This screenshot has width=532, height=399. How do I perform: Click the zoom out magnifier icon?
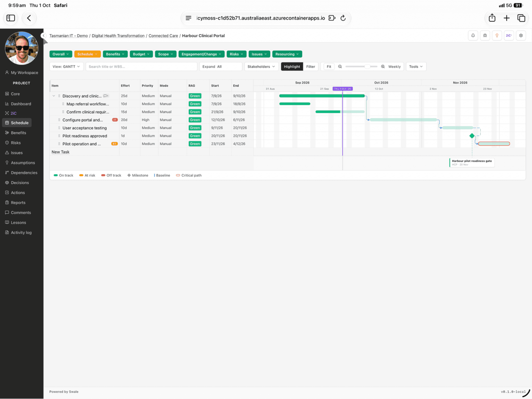point(340,66)
